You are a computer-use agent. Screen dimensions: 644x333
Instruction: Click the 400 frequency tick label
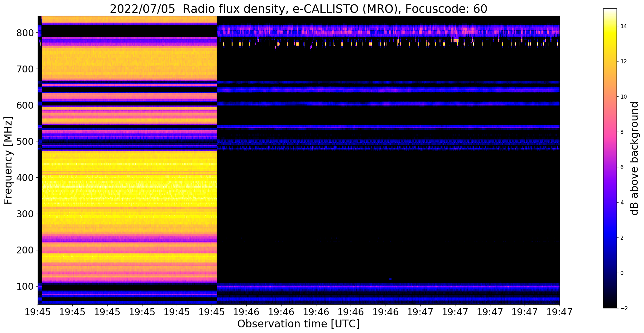(x=25, y=178)
